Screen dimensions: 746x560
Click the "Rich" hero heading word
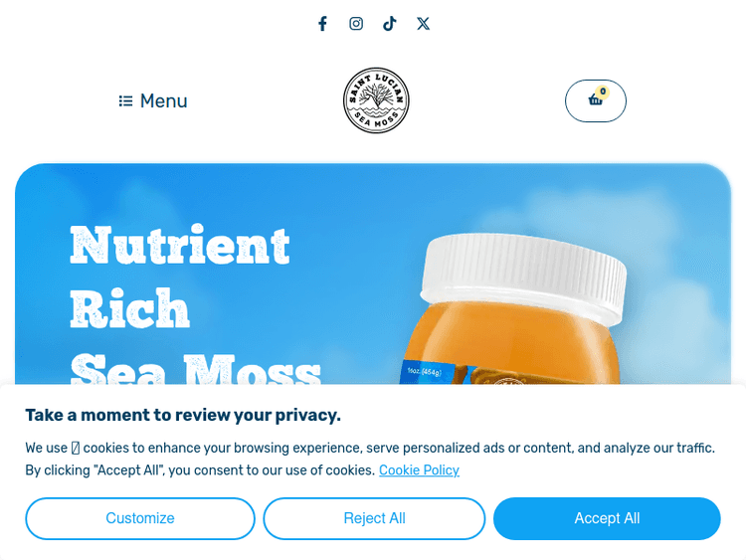click(x=130, y=308)
